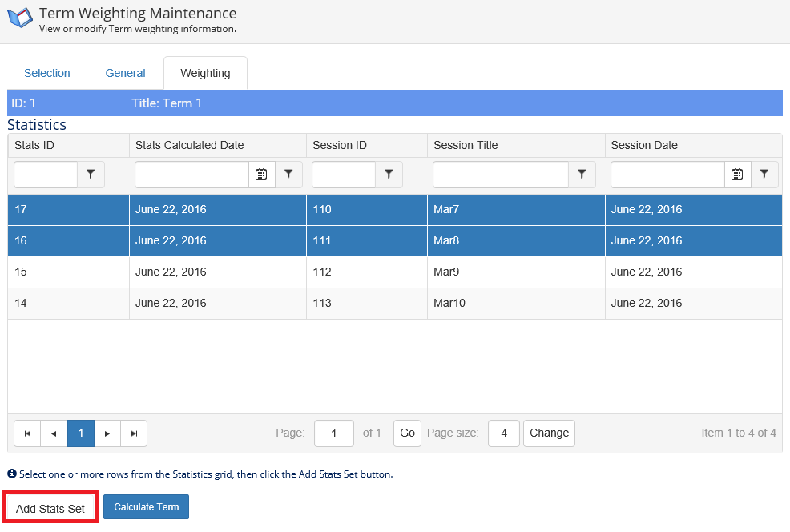This screenshot has width=790, height=532.
Task: Click the Stats Calculated Date filter icon
Action: (x=288, y=175)
